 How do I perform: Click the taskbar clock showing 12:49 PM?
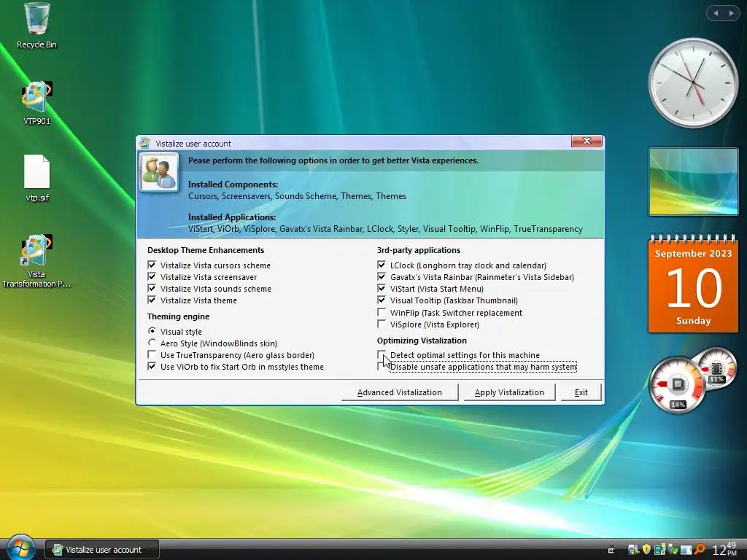click(724, 549)
